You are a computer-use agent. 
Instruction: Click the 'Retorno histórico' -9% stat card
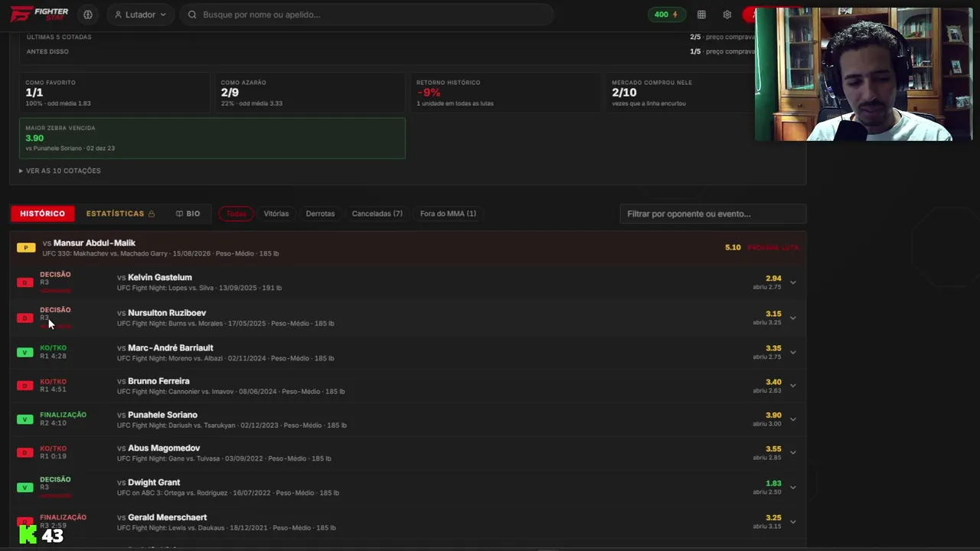click(x=505, y=93)
